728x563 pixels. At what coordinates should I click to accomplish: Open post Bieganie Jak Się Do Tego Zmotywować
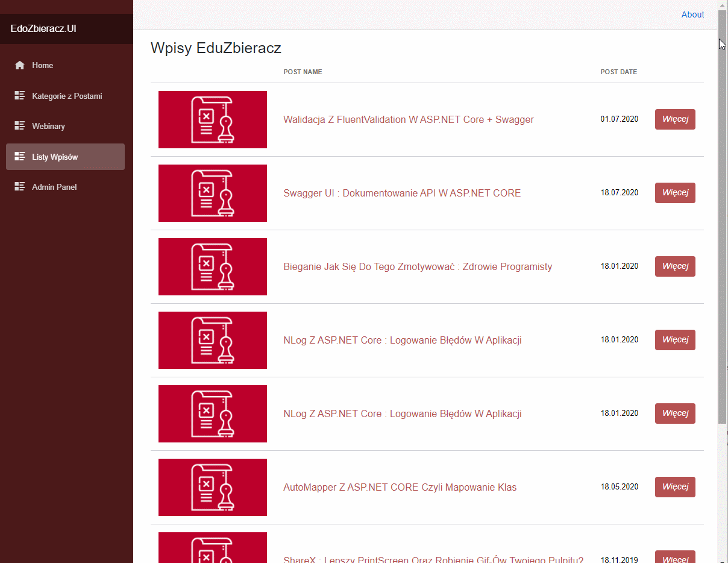tap(418, 266)
